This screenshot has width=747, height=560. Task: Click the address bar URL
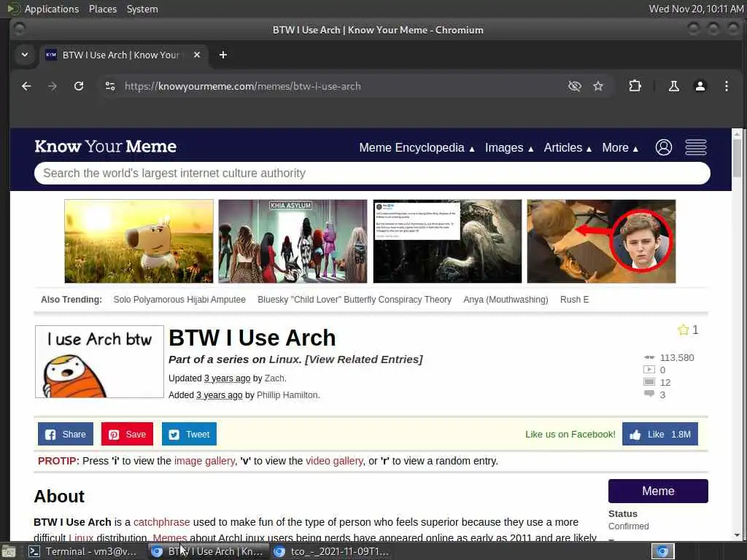pos(242,86)
